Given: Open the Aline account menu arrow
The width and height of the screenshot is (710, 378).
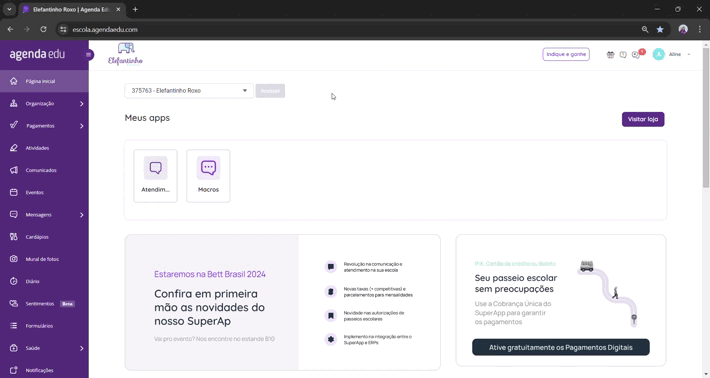Looking at the screenshot, I should coord(689,54).
